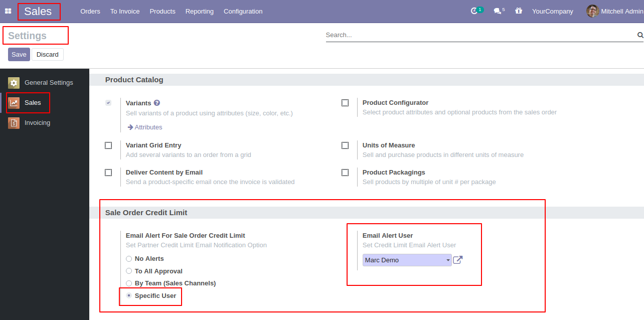Click Mitchell Admin avatar picture
Screen dimensions: 644x320
(x=593, y=11)
